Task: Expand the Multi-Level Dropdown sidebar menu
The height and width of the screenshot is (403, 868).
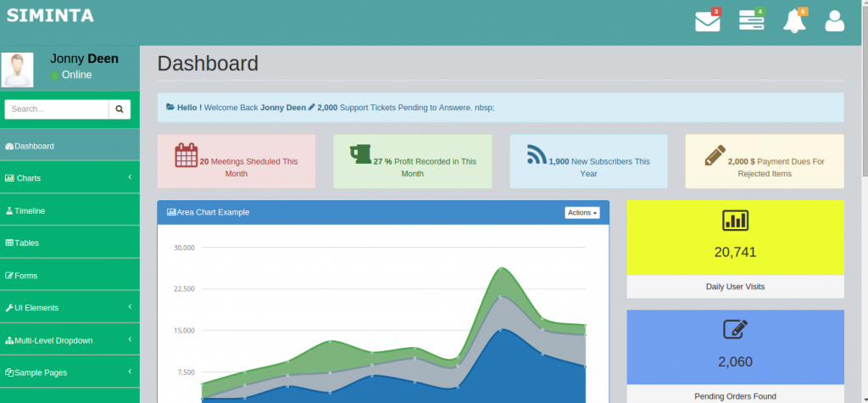Action: (70, 340)
